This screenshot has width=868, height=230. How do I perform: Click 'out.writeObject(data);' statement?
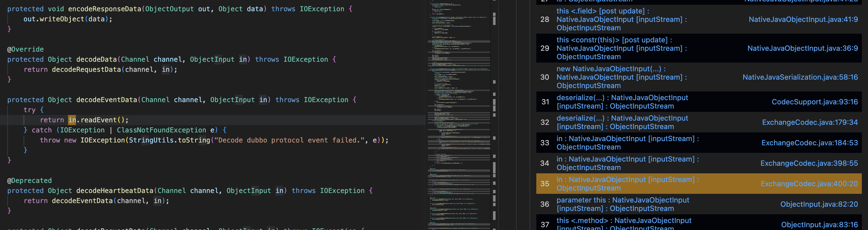click(68, 19)
